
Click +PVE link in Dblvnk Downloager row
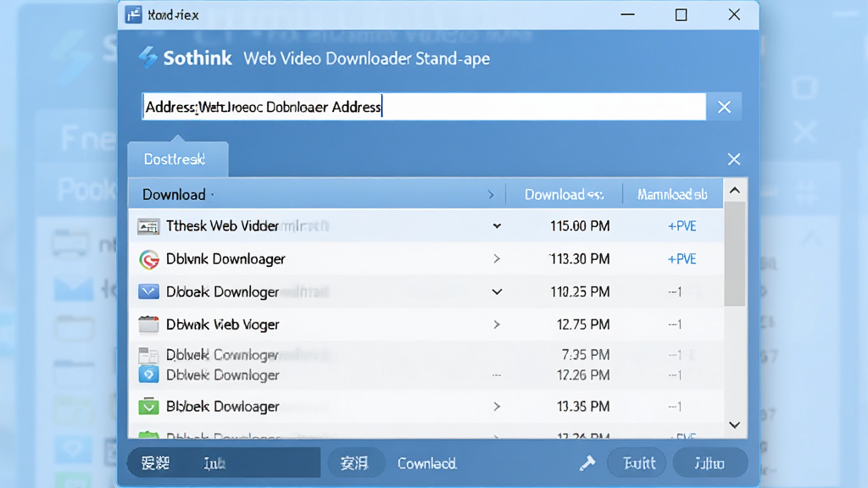682,259
